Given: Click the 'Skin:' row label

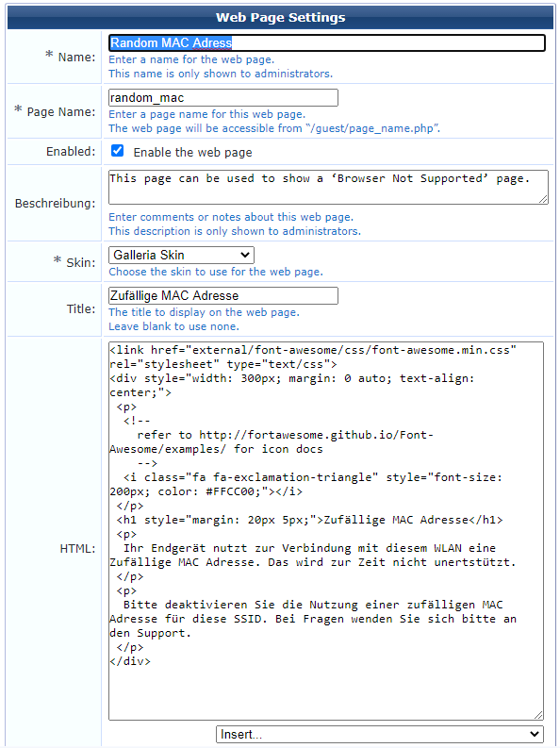Looking at the screenshot, I should [80, 262].
